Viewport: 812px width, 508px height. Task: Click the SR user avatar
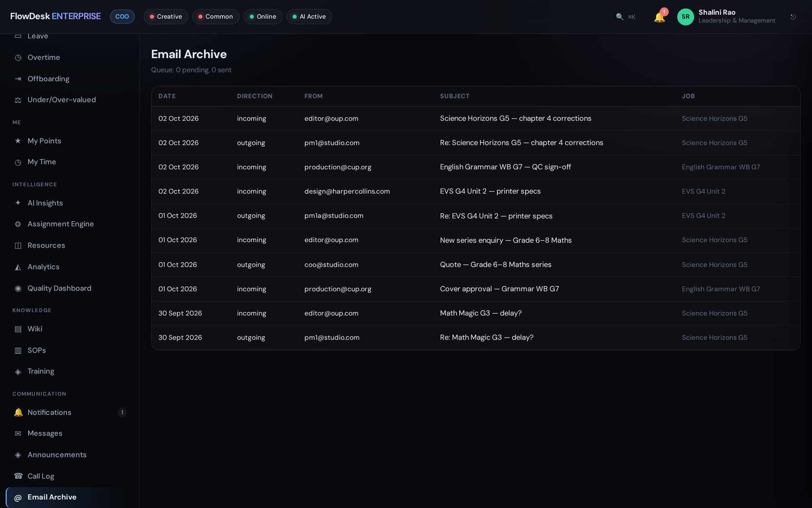click(x=685, y=17)
